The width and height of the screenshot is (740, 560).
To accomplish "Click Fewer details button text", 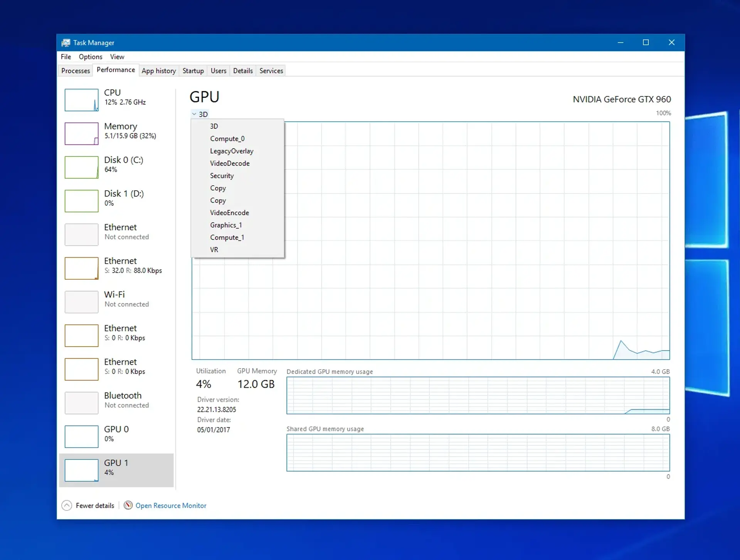I will [95, 505].
